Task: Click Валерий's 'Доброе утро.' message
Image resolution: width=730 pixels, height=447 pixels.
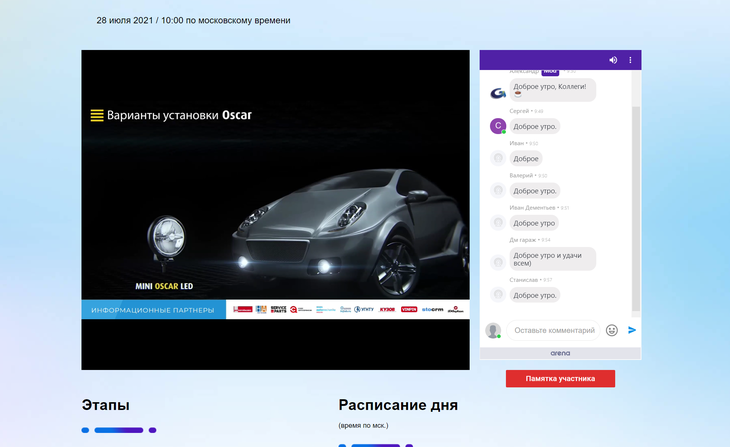Action: 535,190
